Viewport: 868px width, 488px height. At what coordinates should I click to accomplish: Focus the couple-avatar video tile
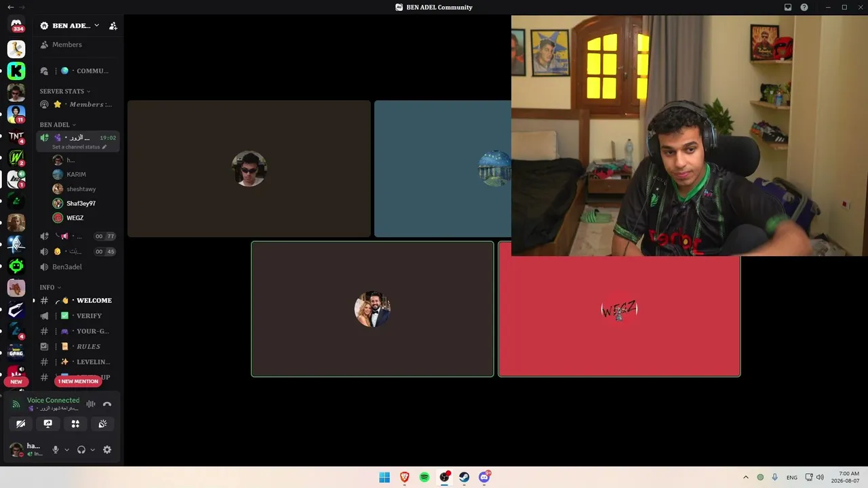372,309
